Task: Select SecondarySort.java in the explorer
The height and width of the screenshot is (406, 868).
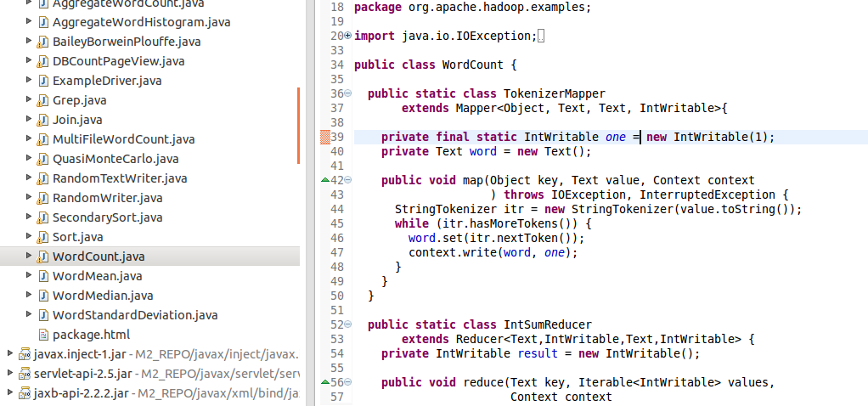Action: click(107, 217)
